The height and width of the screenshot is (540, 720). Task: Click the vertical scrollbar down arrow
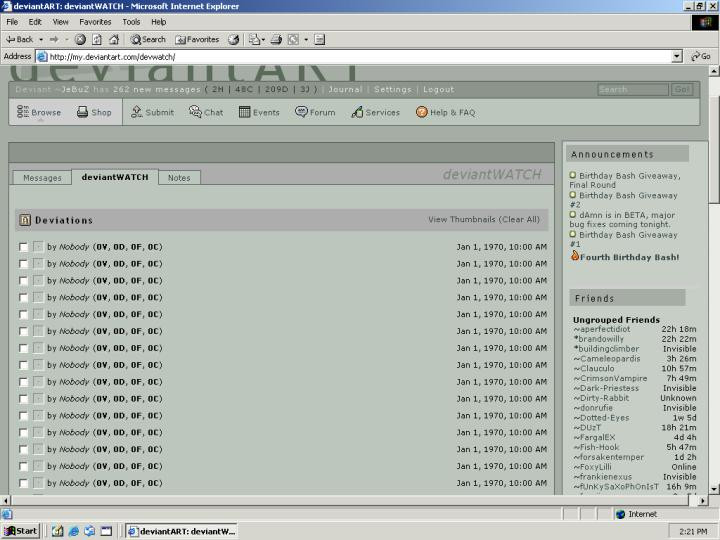pyautogui.click(x=714, y=489)
